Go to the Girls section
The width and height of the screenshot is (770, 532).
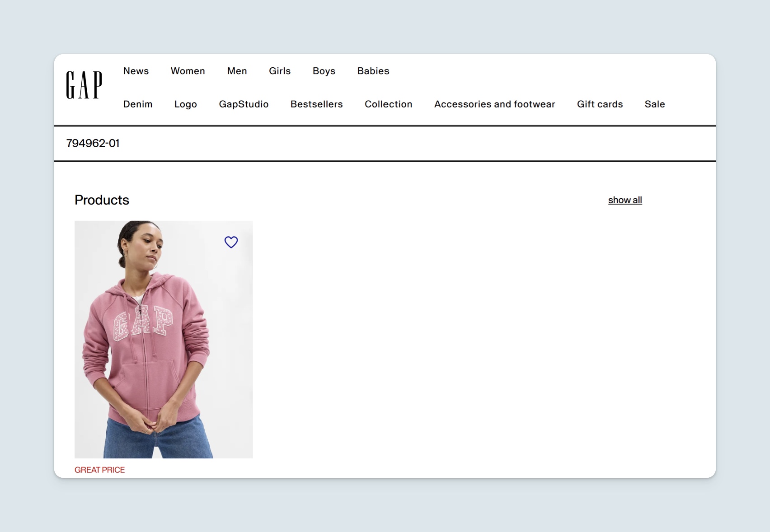click(280, 71)
